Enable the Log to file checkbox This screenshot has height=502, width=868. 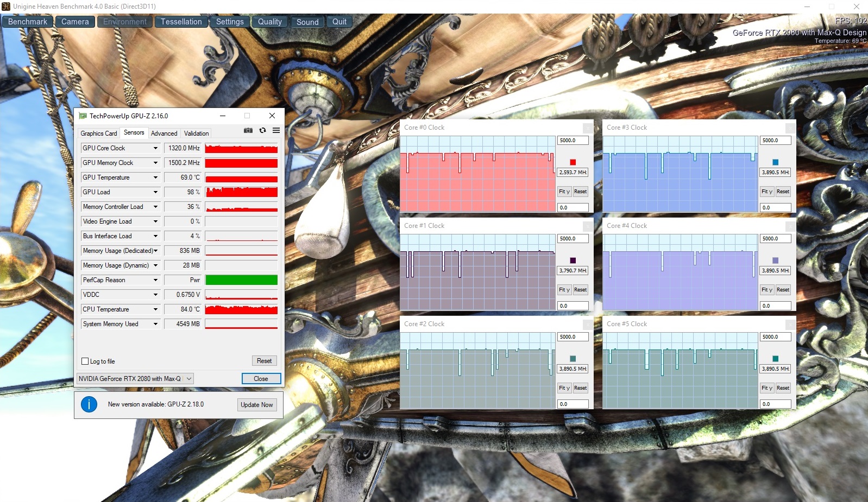pyautogui.click(x=85, y=361)
